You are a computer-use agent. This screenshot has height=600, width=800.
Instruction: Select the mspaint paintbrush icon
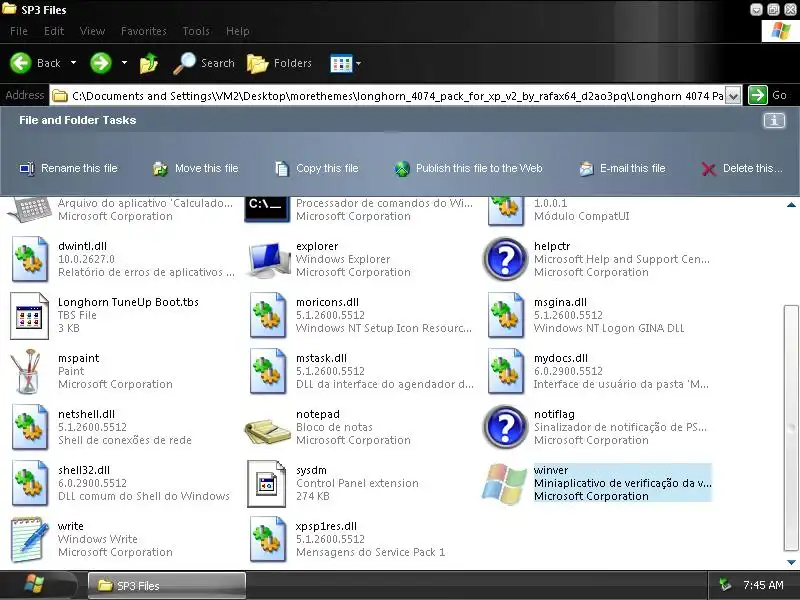pyautogui.click(x=27, y=371)
